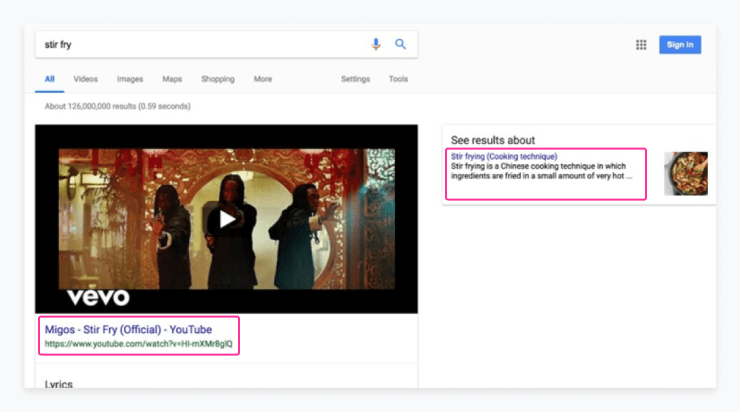Click the stir fry dish thumbnail
This screenshot has width=740, height=412.
(686, 174)
